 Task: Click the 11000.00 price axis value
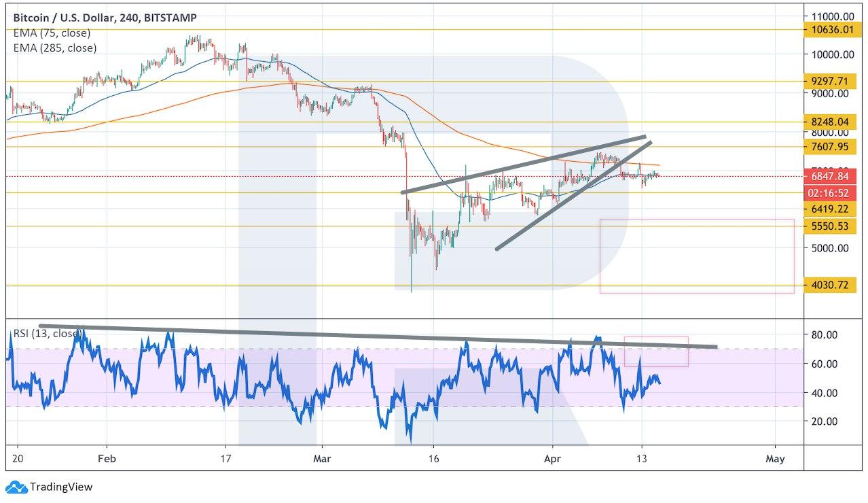[x=833, y=16]
